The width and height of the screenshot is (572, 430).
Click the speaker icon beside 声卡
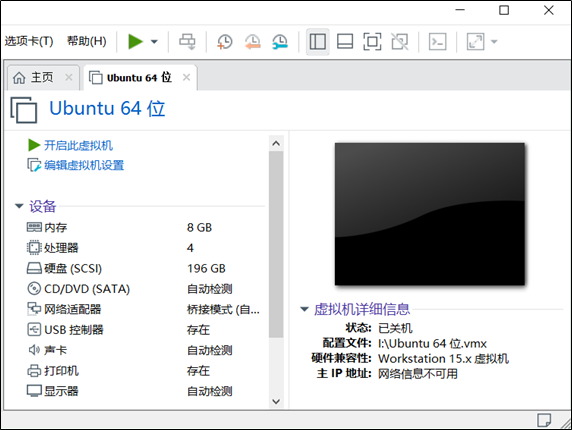tap(34, 350)
